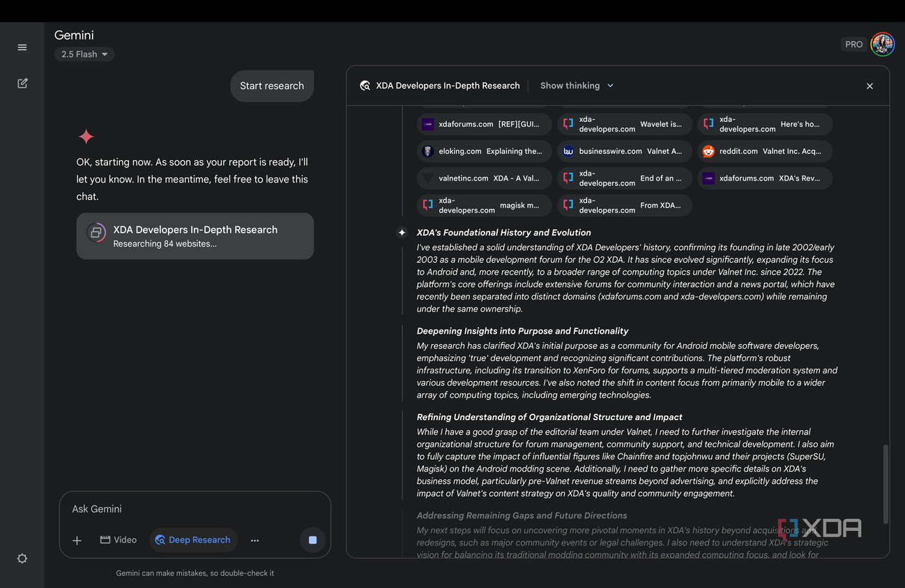
Task: Open the xda-developers.com End of an source chip
Action: pos(625,178)
